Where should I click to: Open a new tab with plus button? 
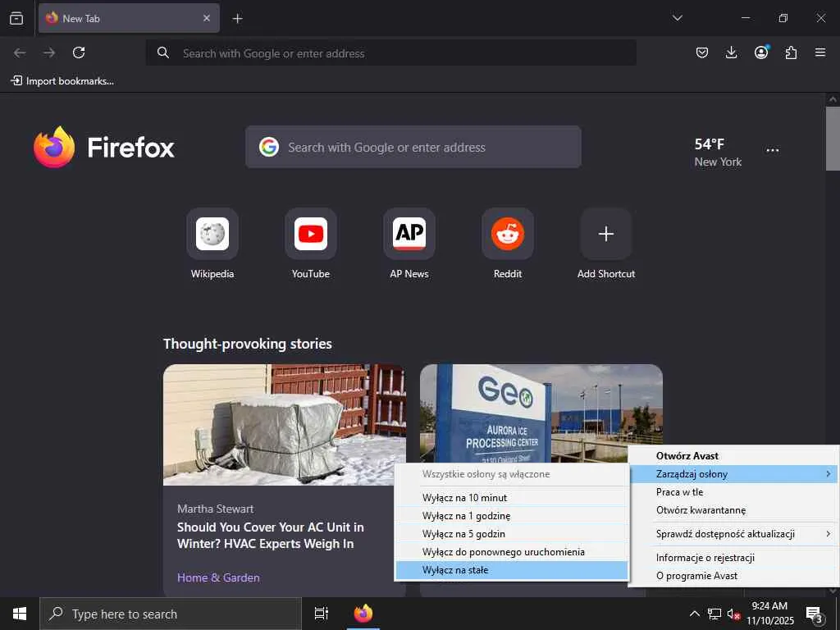tap(237, 19)
